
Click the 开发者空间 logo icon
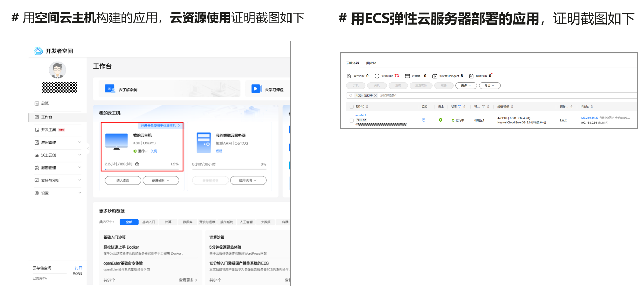click(38, 51)
